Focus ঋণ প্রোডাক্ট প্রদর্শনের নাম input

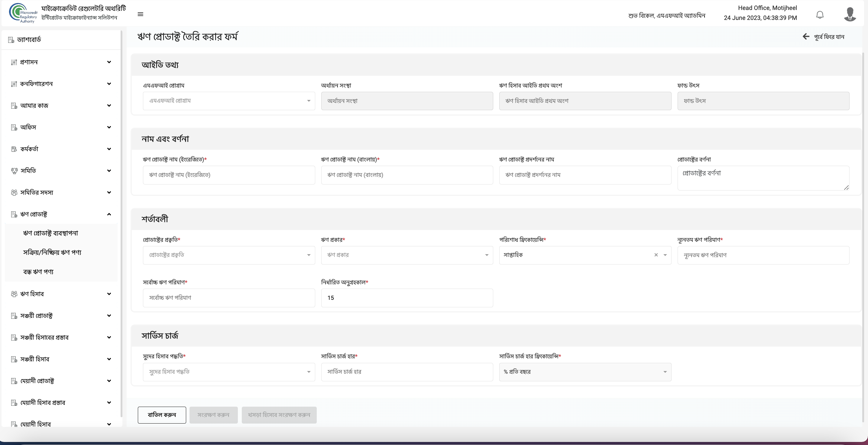(x=585, y=175)
